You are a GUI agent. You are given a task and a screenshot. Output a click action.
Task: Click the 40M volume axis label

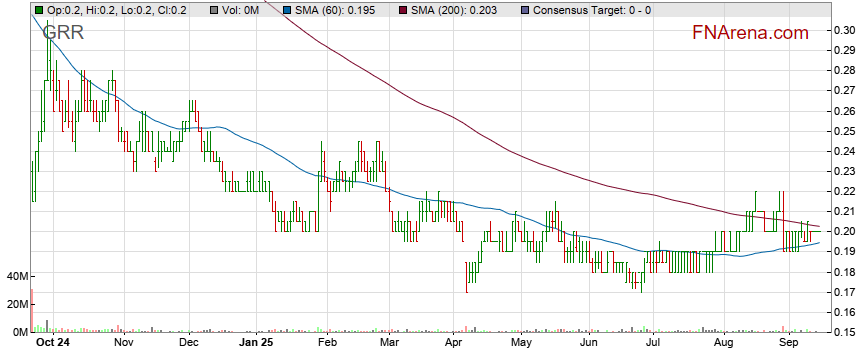(x=18, y=276)
